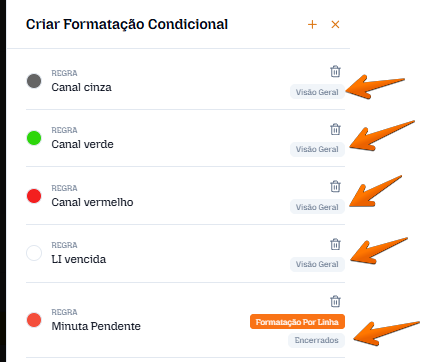
Task: Open the LI vencida rule
Action: [x=79, y=259]
